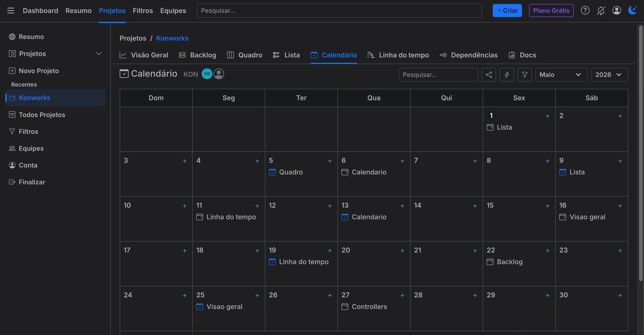Add an item on day 26
Viewport: 644px width, 335px height.
coord(330,296)
